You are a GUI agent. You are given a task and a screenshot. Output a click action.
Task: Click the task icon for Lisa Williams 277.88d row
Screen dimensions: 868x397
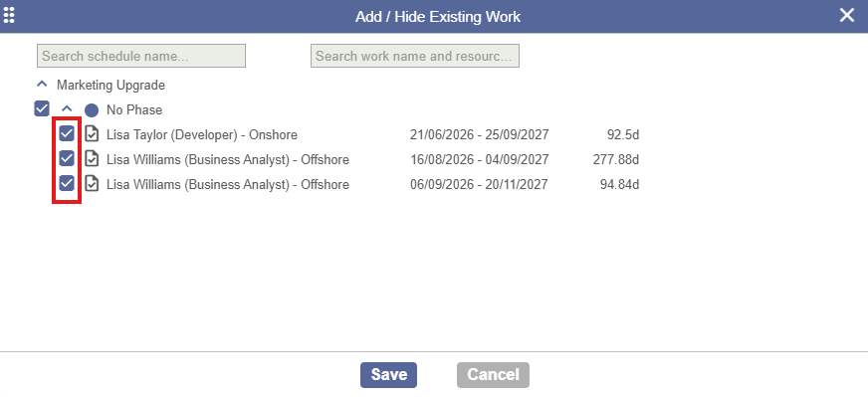pyautogui.click(x=92, y=159)
